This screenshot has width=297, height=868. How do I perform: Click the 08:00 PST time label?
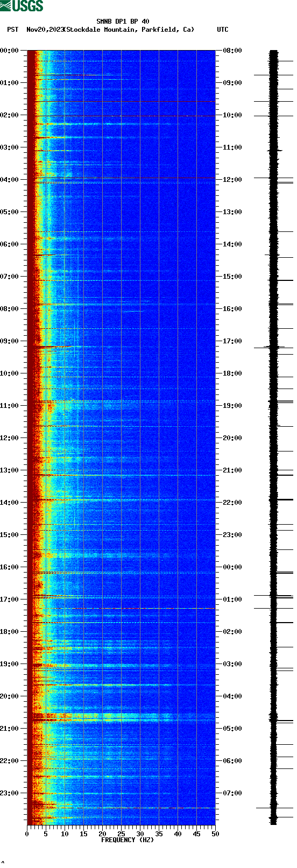coord(9,309)
